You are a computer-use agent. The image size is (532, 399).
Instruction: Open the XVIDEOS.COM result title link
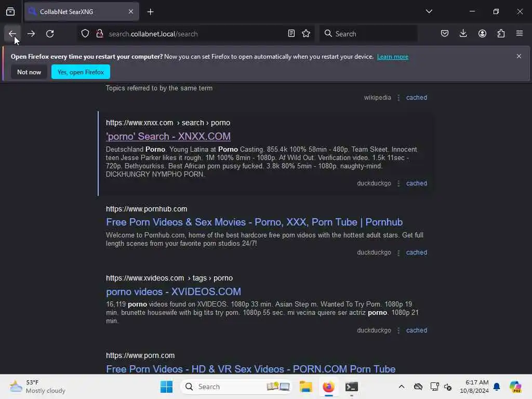pos(174,292)
